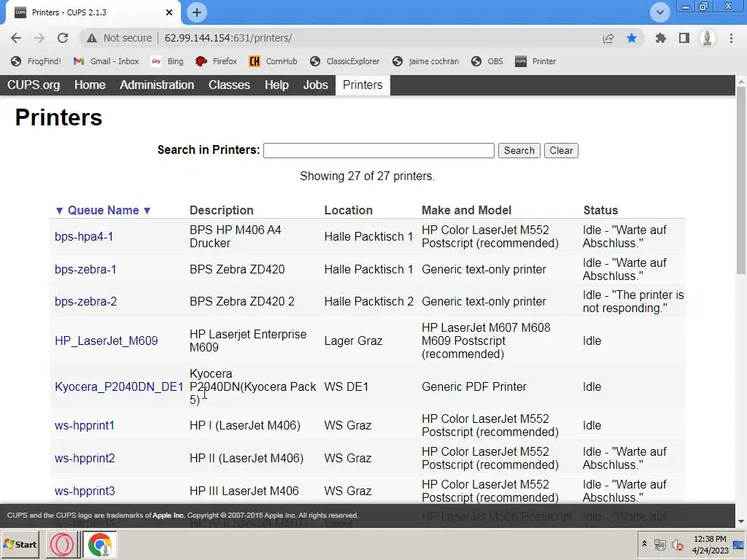Image resolution: width=747 pixels, height=560 pixels.
Task: Click the address bar URL
Action: (x=228, y=38)
